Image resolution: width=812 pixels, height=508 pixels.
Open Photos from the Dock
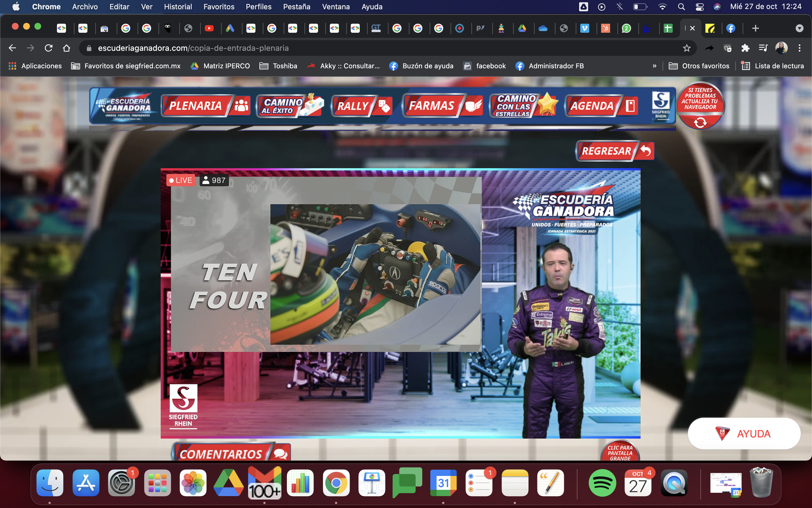pyautogui.click(x=193, y=483)
